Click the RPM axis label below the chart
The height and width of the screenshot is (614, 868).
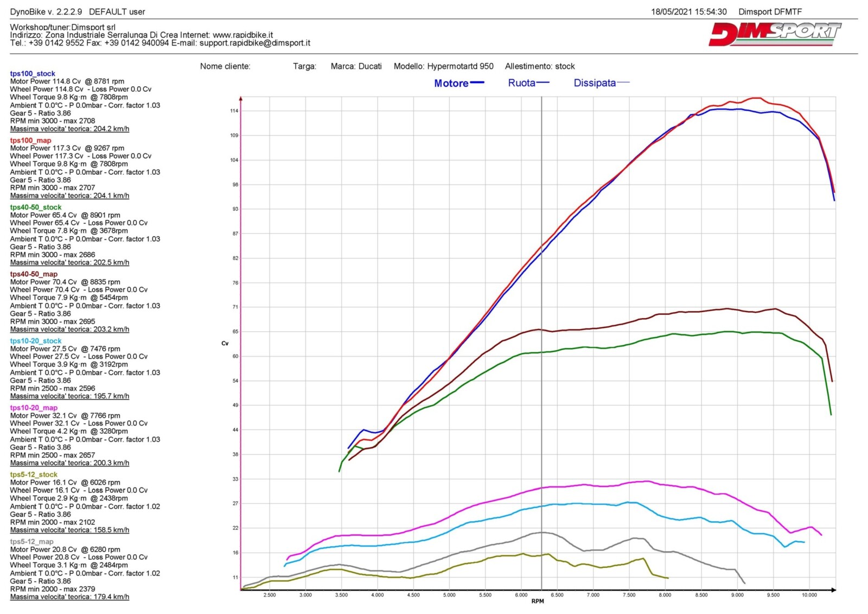[537, 601]
